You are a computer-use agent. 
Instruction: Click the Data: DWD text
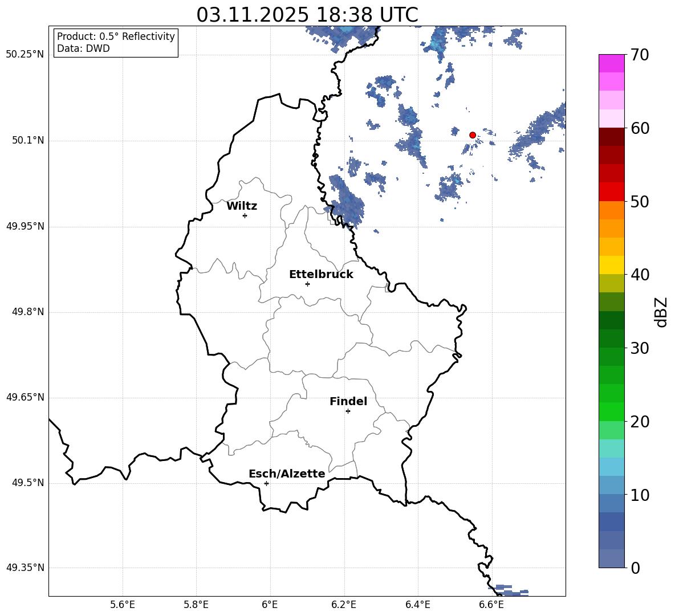[83, 48]
